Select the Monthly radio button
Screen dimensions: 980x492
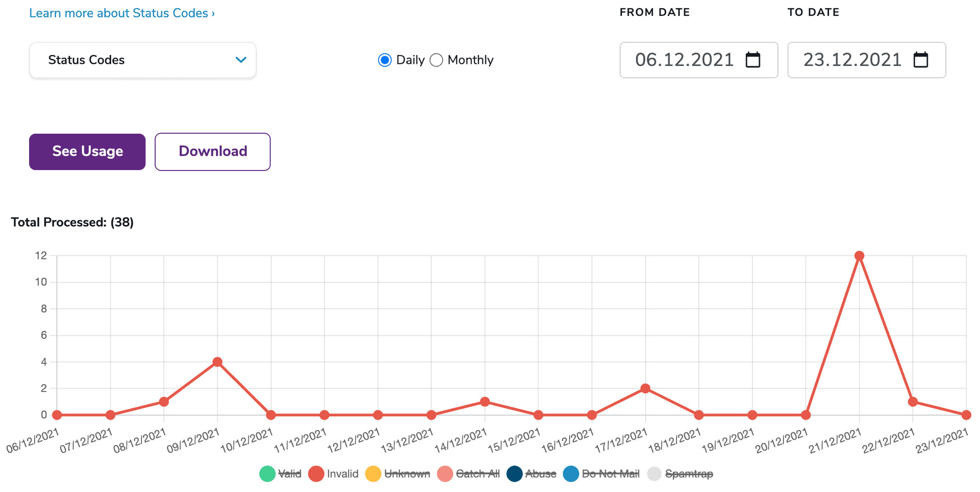click(x=436, y=60)
